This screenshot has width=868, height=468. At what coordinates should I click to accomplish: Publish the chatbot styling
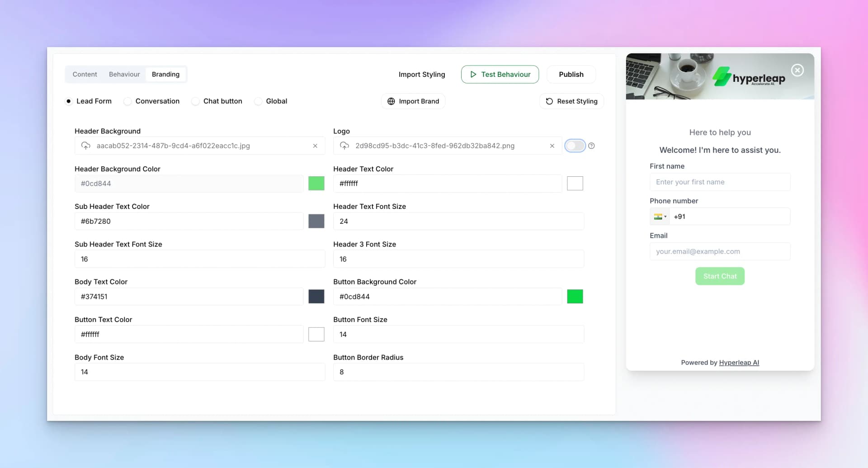click(571, 74)
